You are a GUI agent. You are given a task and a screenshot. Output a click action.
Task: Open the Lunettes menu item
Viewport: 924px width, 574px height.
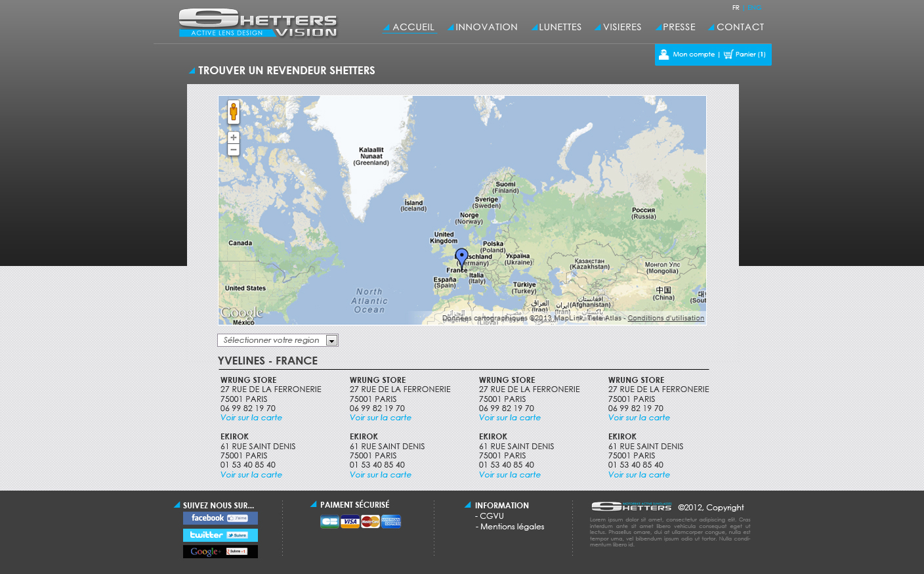560,27
